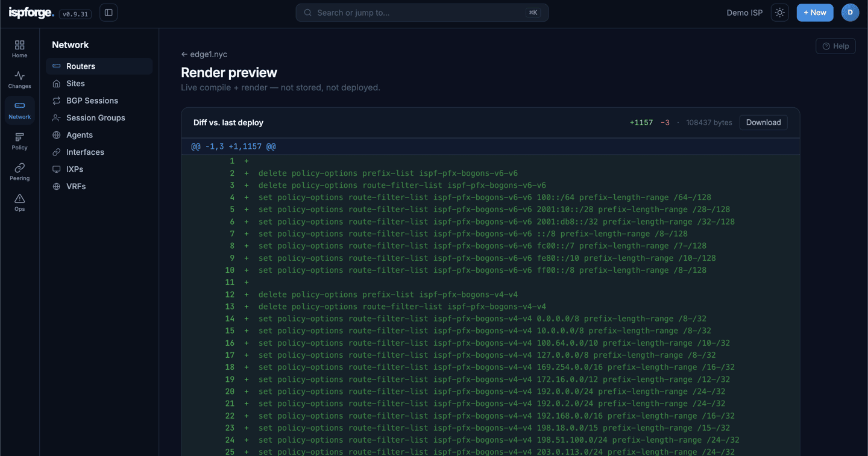The width and height of the screenshot is (868, 456).
Task: Select Network in the left rail
Action: click(20, 111)
